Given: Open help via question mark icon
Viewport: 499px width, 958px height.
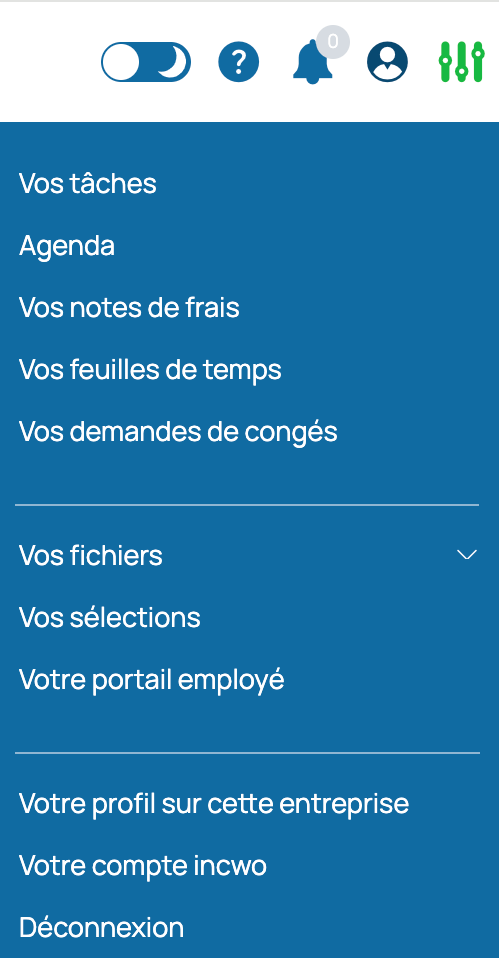Looking at the screenshot, I should pyautogui.click(x=239, y=62).
